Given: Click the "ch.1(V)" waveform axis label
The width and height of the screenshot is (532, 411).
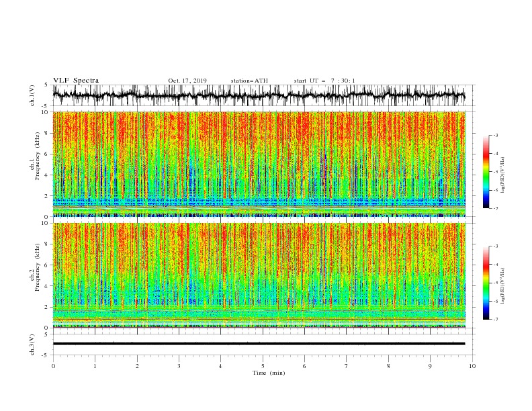Looking at the screenshot, I should 32,95.
